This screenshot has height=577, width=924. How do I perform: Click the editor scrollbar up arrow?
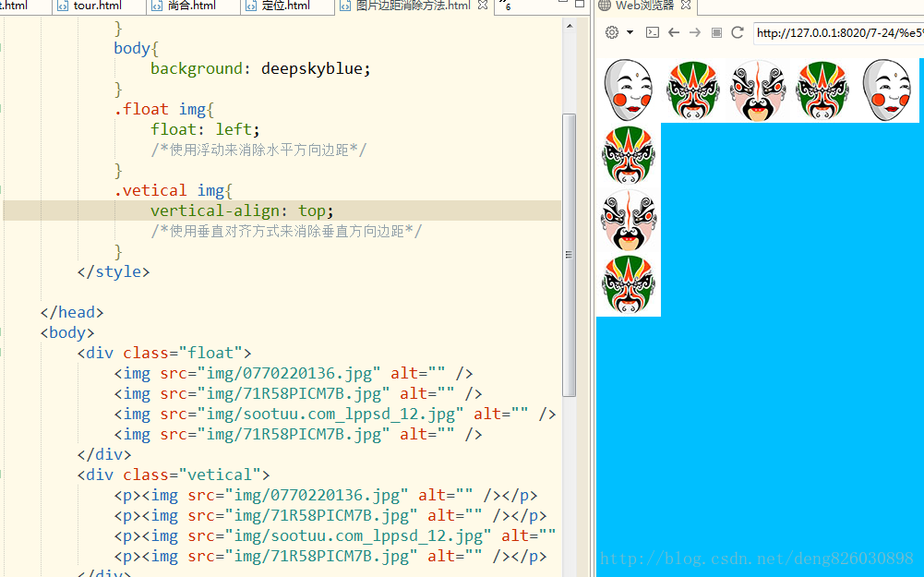tap(570, 26)
